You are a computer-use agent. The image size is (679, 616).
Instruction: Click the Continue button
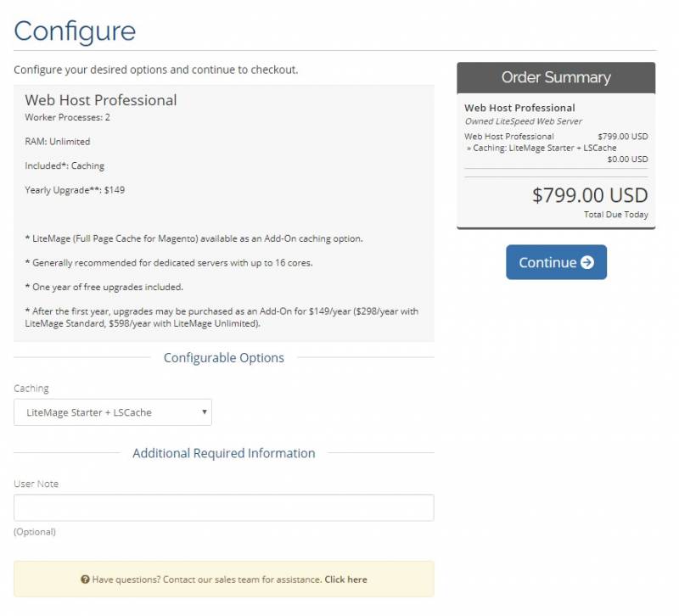click(x=556, y=262)
